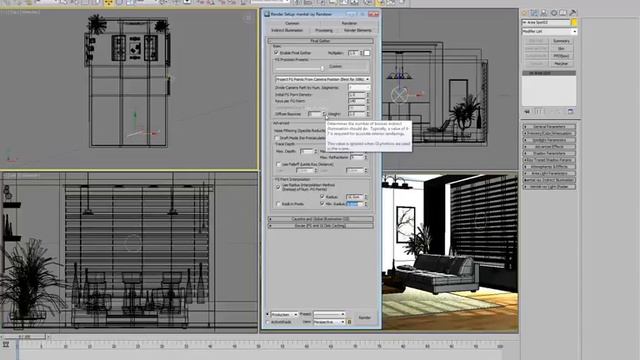Toggle the Radius checkbox
This screenshot has height=360, width=640.
click(322, 197)
